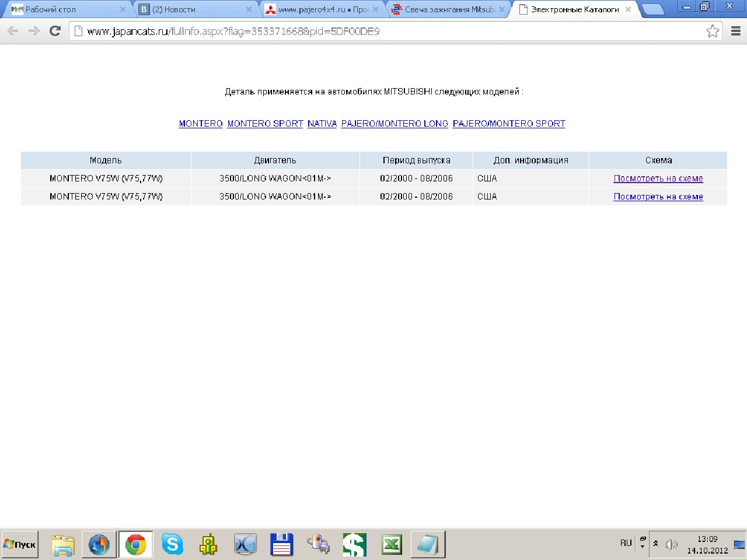Open the floppy disk app in taskbar
The width and height of the screenshot is (747, 560).
click(x=281, y=545)
